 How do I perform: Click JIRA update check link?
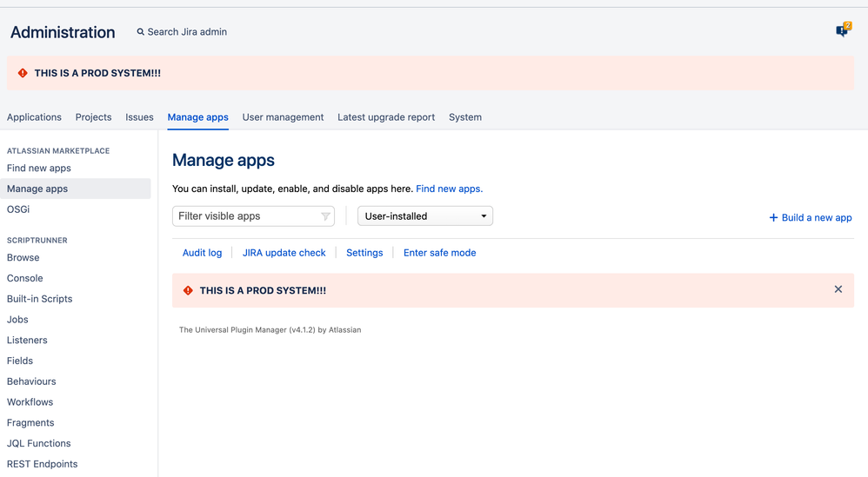pos(284,253)
